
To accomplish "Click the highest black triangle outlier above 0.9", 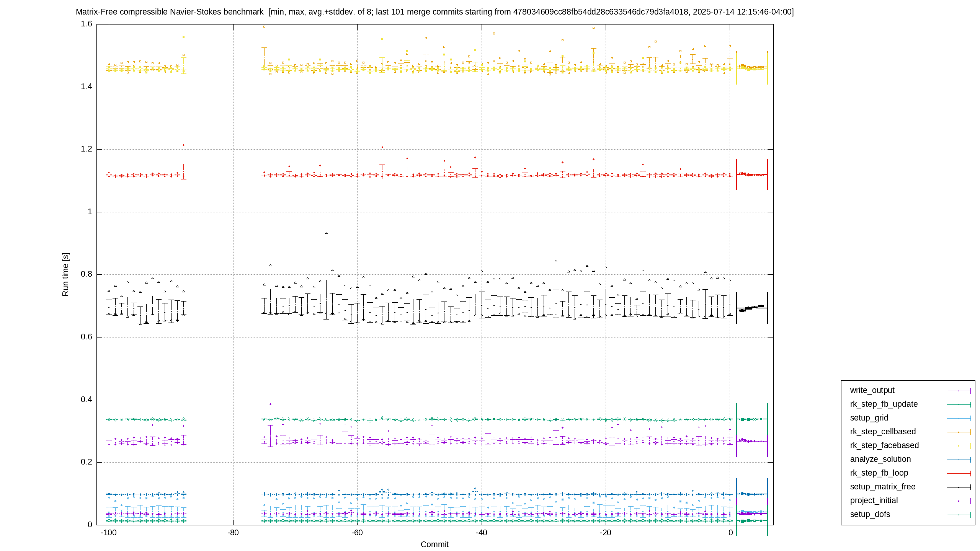I will pos(326,233).
